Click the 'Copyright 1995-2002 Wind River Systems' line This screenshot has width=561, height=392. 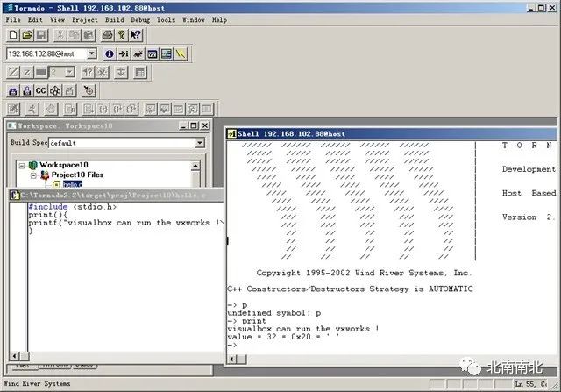364,273
